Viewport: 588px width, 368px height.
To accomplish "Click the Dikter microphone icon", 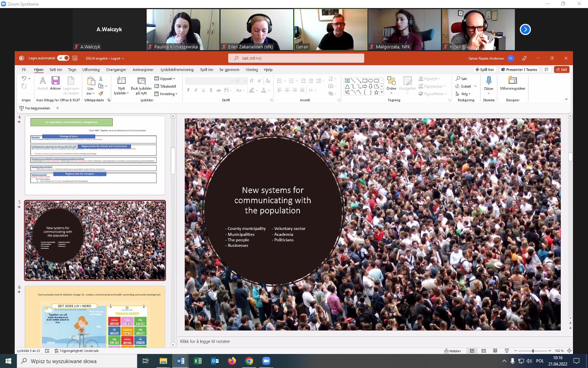I will tap(489, 81).
